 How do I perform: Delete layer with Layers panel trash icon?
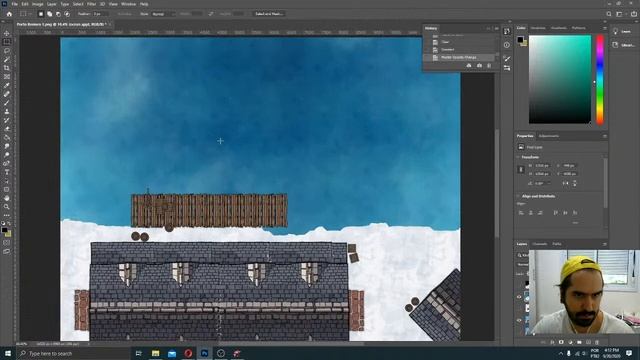tap(597, 342)
